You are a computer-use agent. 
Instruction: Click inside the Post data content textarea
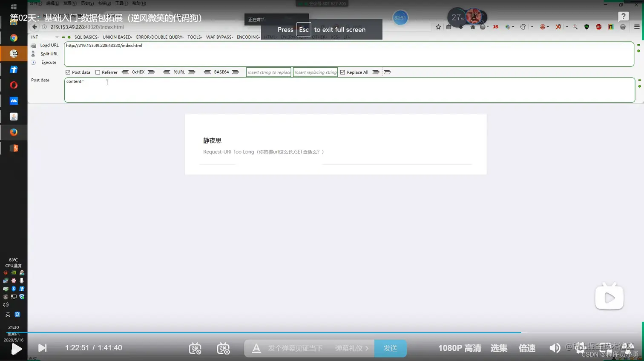349,90
